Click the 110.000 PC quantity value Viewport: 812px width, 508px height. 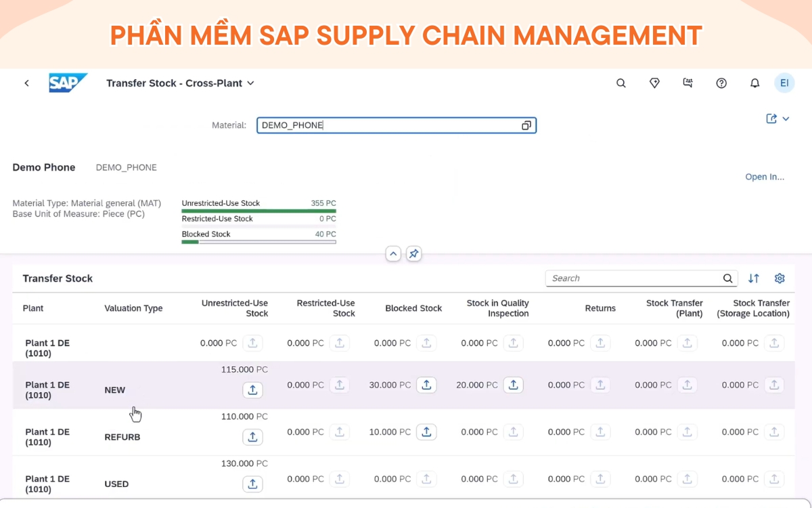point(244,417)
